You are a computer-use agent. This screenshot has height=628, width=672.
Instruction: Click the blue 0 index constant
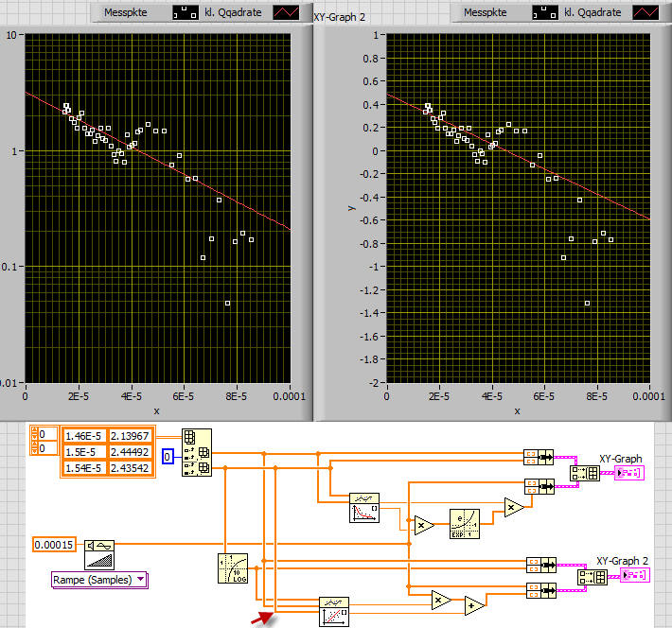click(168, 457)
